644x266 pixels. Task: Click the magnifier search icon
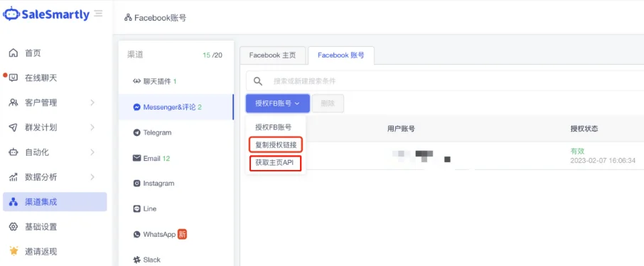(258, 81)
